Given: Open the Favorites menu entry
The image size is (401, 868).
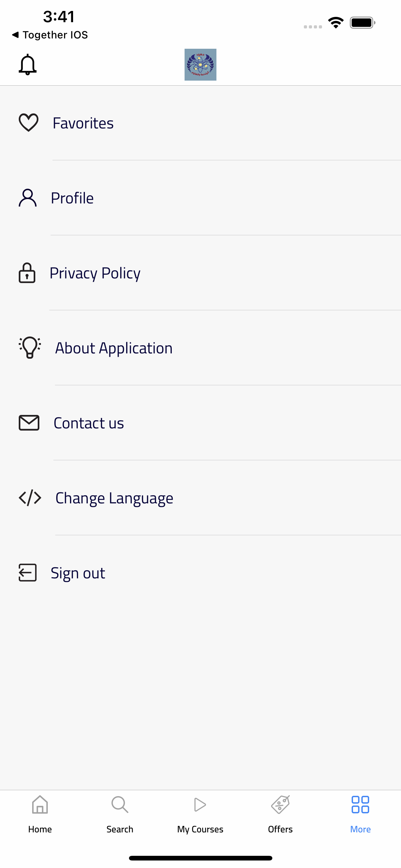Looking at the screenshot, I should [200, 123].
